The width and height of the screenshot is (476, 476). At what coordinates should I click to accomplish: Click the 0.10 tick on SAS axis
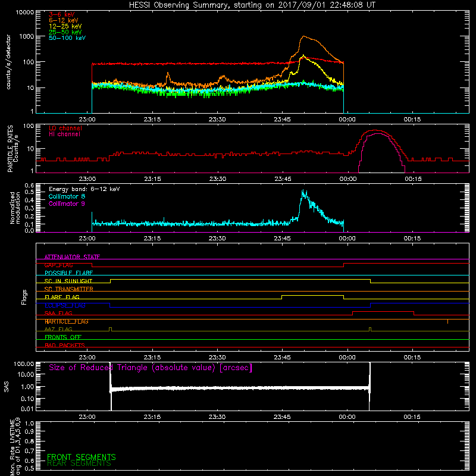pyautogui.click(x=27, y=399)
